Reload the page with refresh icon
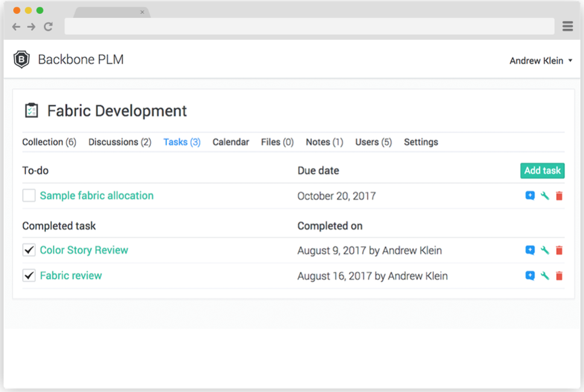Image resolution: width=584 pixels, height=392 pixels. [48, 27]
